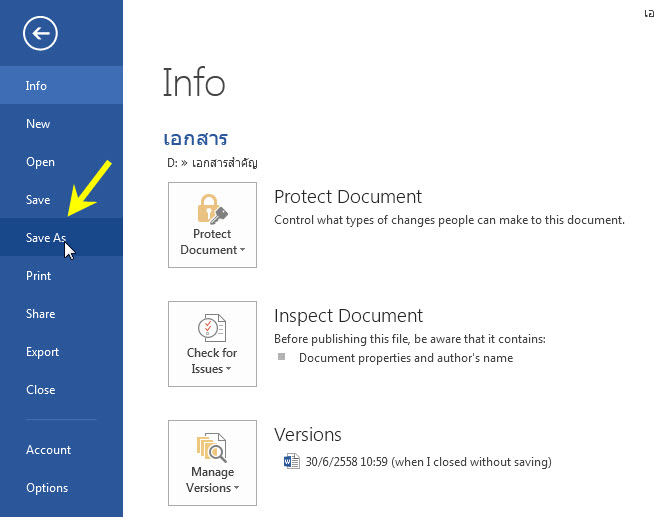Click the Check for Issues checklist icon
654x517 pixels.
(x=212, y=328)
